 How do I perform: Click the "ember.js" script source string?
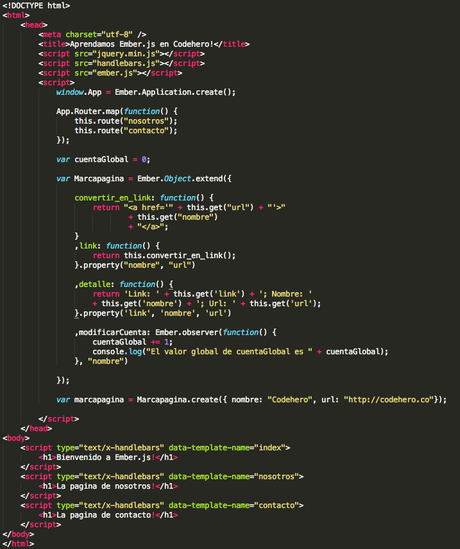(x=115, y=73)
